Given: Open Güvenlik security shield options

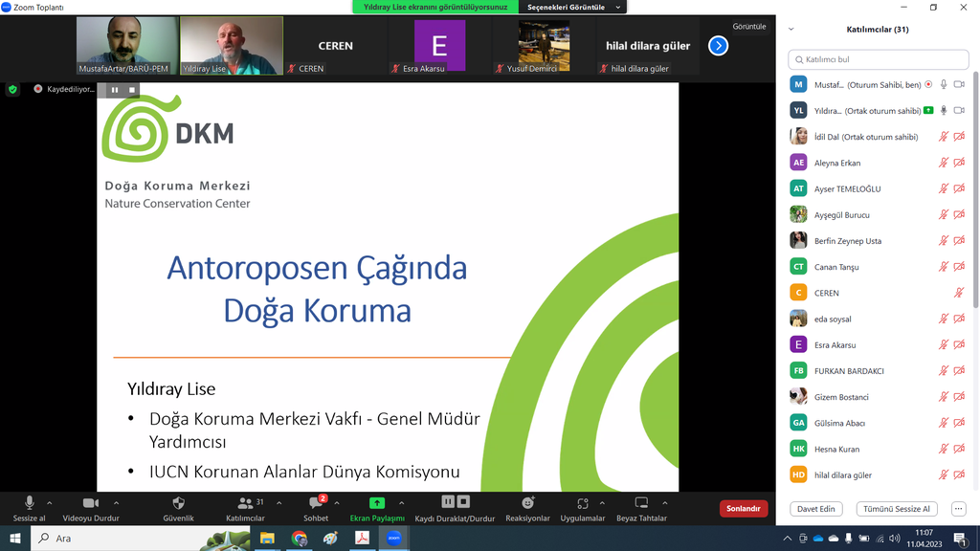Looking at the screenshot, I should tap(178, 509).
